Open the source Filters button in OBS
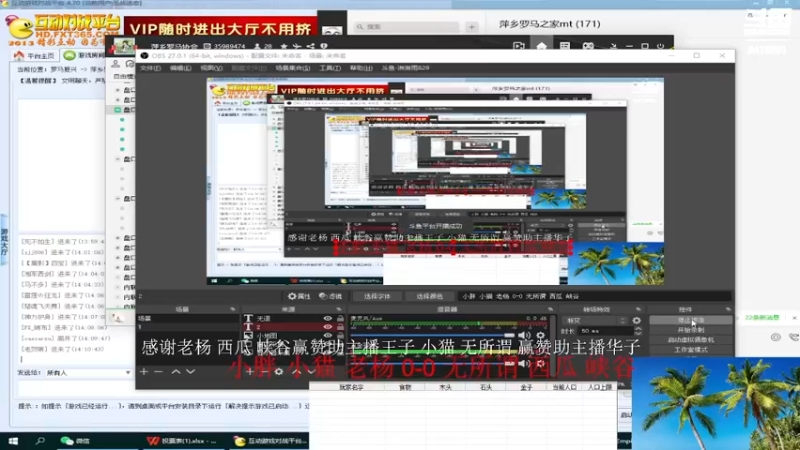This screenshot has height=450, width=800. click(331, 296)
